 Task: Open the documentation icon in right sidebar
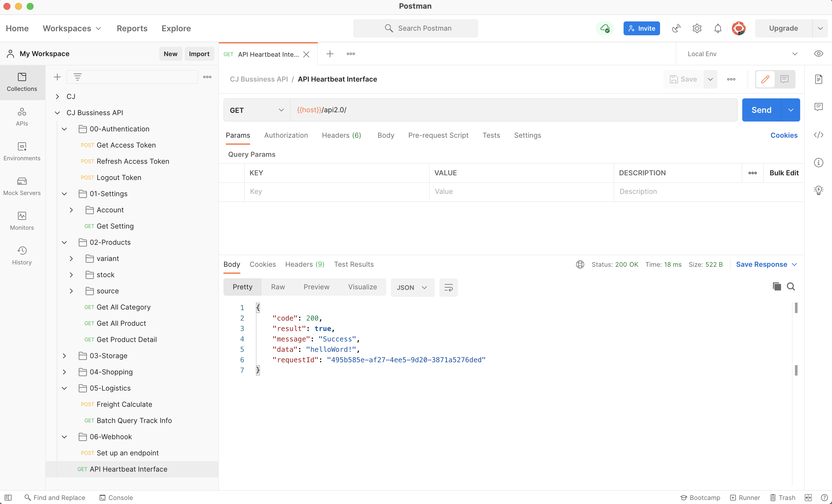pos(818,79)
